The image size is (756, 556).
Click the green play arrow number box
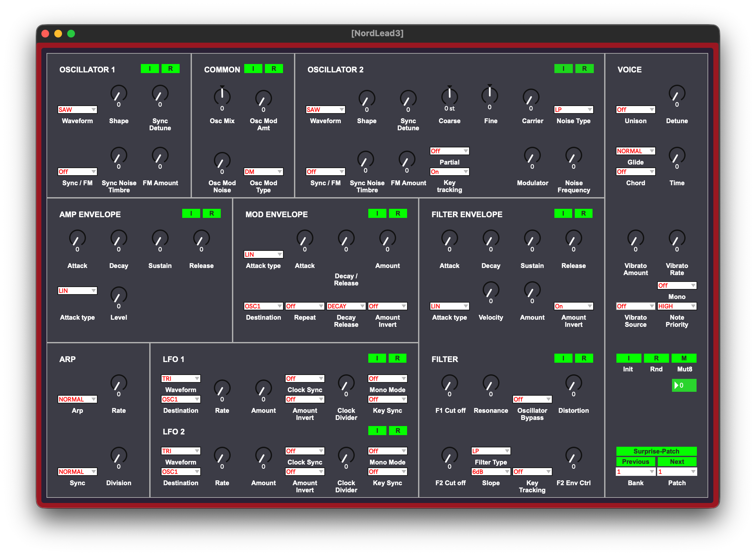pos(684,385)
